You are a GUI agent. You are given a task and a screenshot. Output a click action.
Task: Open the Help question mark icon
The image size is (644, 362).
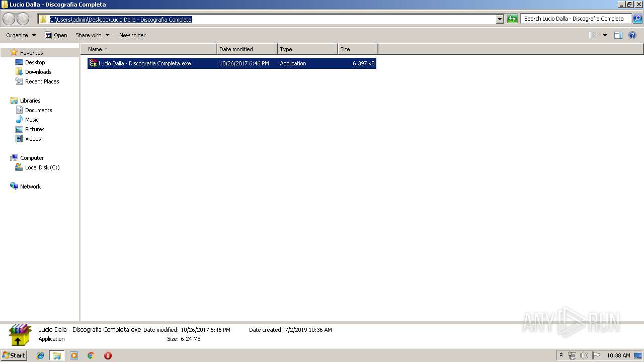[632, 35]
